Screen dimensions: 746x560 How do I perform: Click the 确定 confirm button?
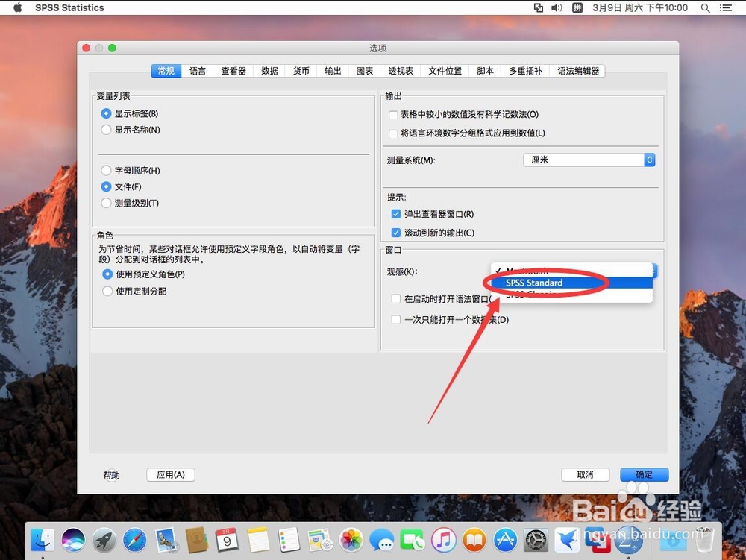[x=645, y=474]
